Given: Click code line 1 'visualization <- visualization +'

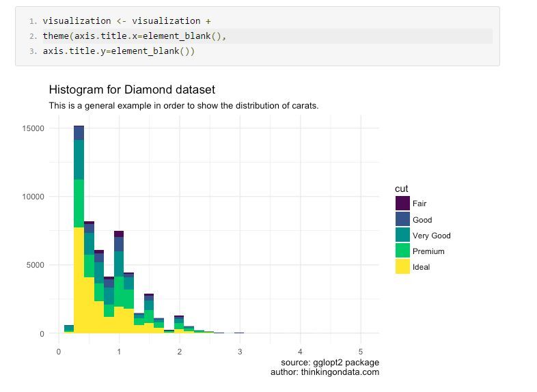Looking at the screenshot, I should [x=126, y=21].
